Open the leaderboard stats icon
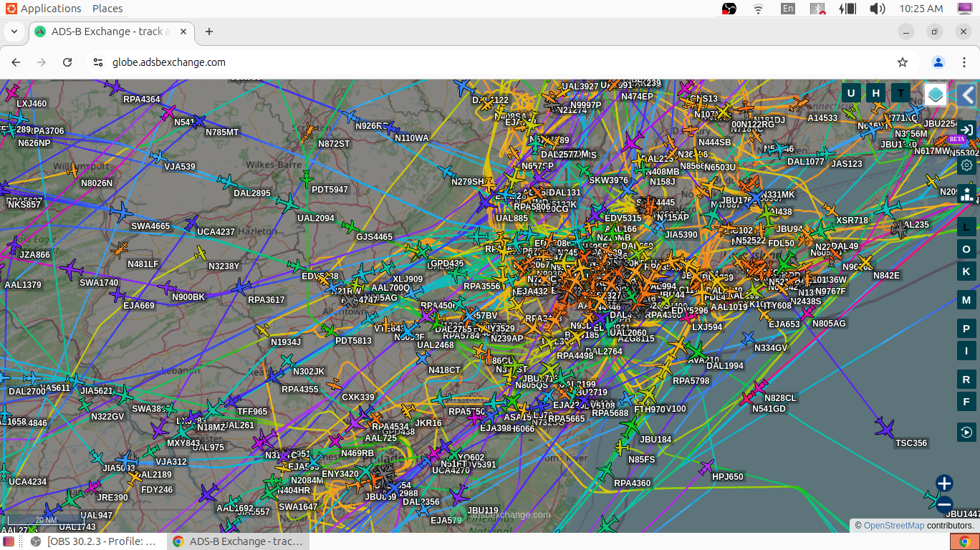Viewport: 980px width, 550px height. click(x=966, y=193)
